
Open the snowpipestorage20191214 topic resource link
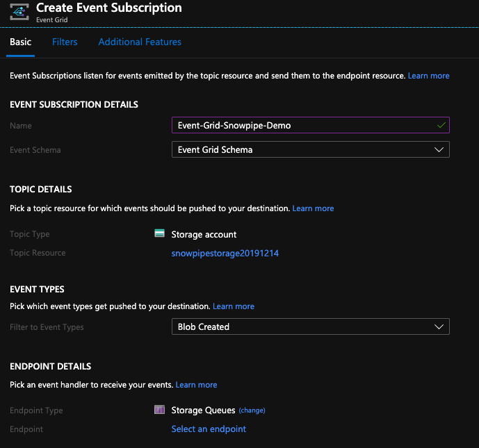click(225, 254)
